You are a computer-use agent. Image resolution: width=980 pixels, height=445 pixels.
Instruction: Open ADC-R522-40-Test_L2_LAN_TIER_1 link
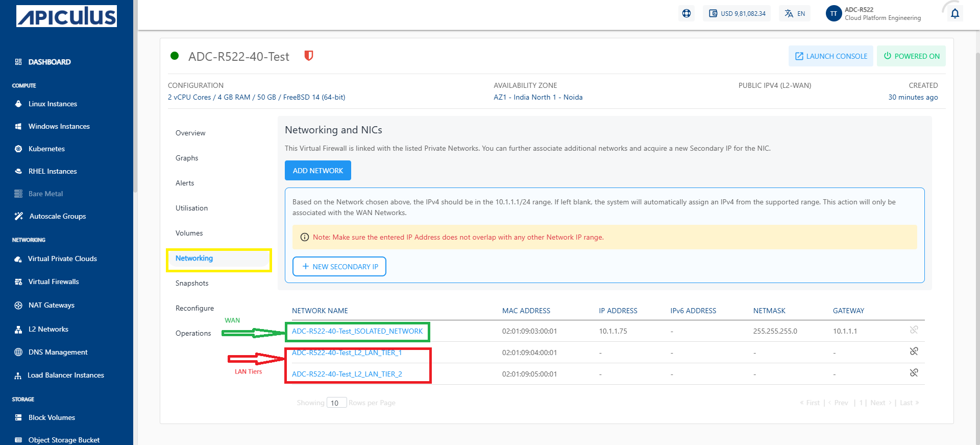click(x=347, y=353)
